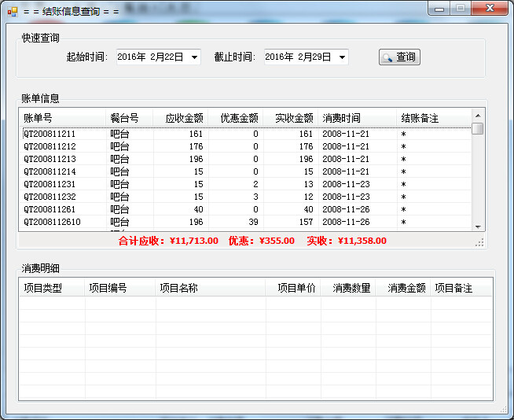Select bill row QT200811212
Viewport: 514px width, 420px height.
coord(245,146)
